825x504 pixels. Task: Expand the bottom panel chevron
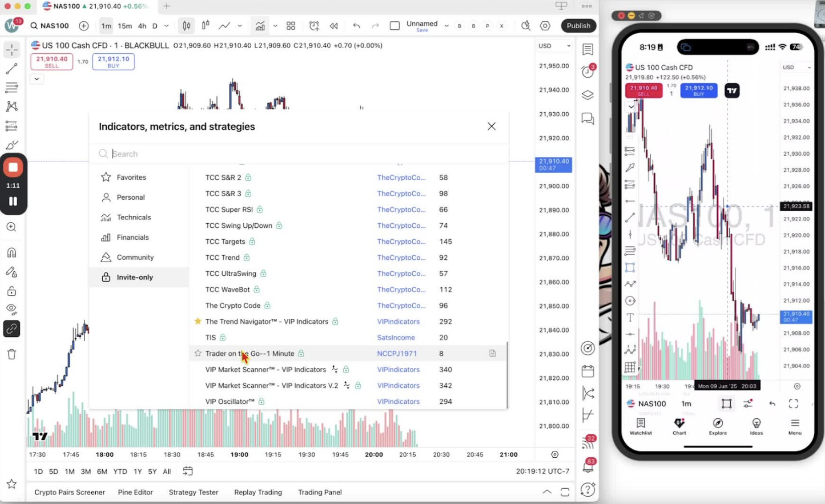pyautogui.click(x=547, y=492)
